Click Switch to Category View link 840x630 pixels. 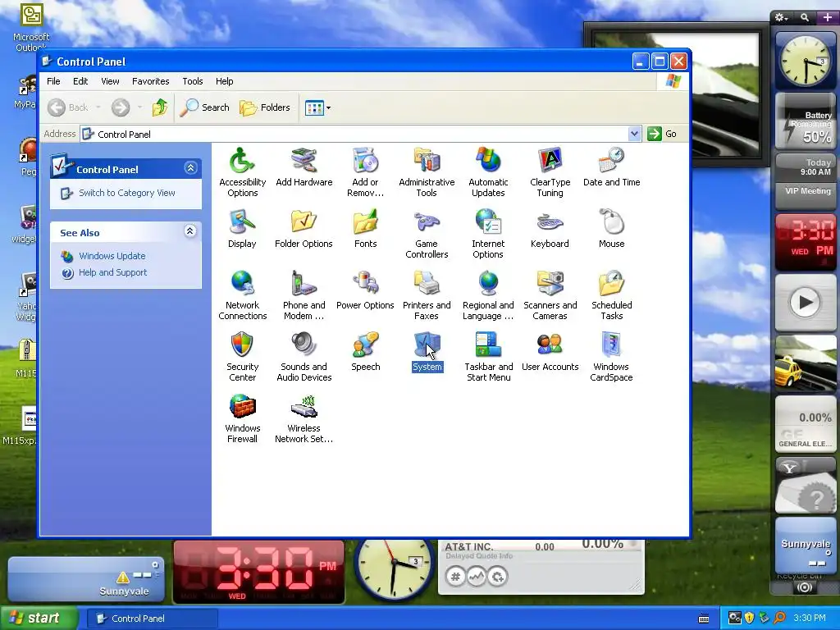(126, 193)
